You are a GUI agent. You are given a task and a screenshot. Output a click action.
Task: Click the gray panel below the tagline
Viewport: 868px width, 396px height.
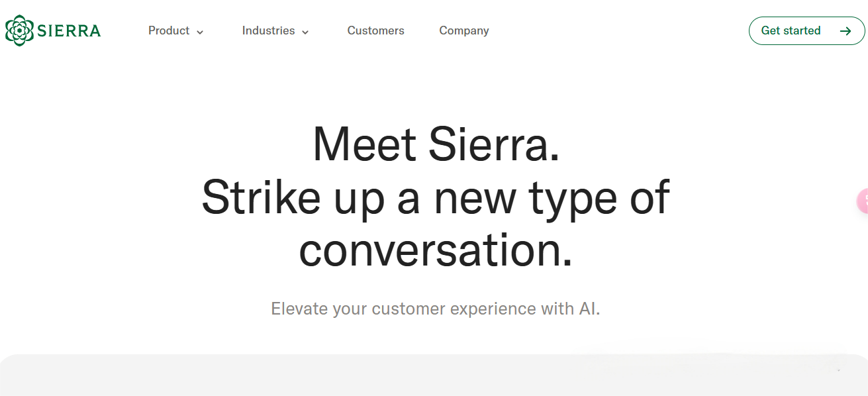[434, 376]
